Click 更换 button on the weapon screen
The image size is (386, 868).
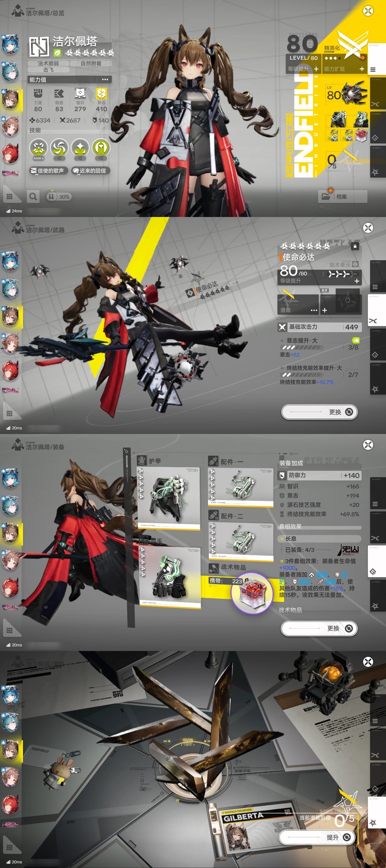[x=319, y=412]
